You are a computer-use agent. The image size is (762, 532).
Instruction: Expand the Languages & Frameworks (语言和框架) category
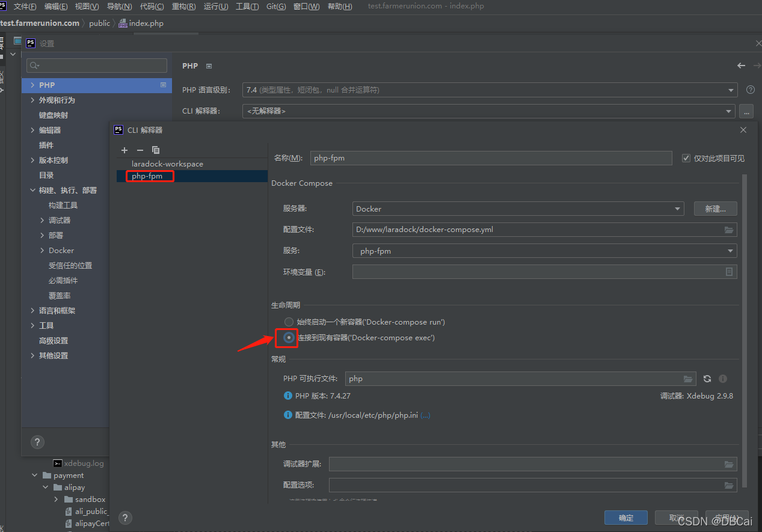coord(32,311)
